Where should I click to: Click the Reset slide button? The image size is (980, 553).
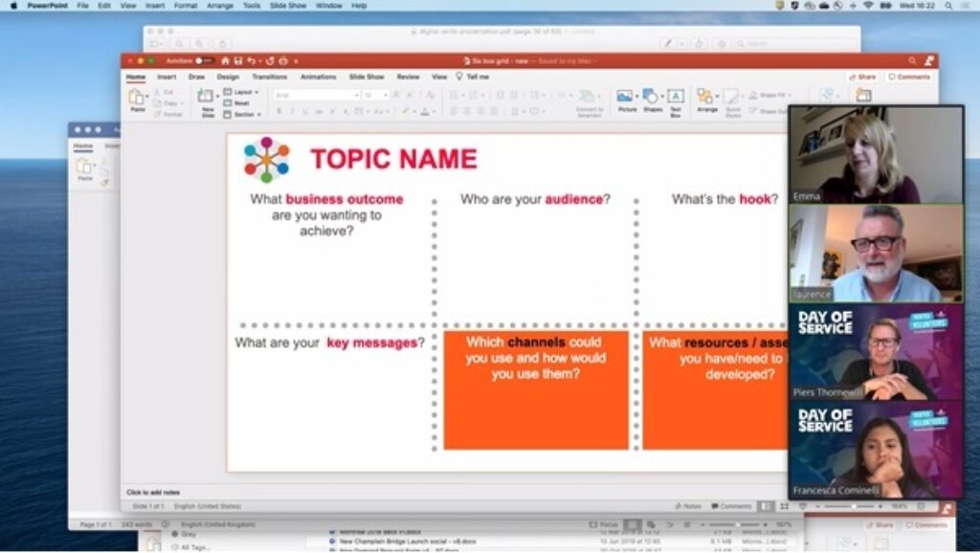237,103
